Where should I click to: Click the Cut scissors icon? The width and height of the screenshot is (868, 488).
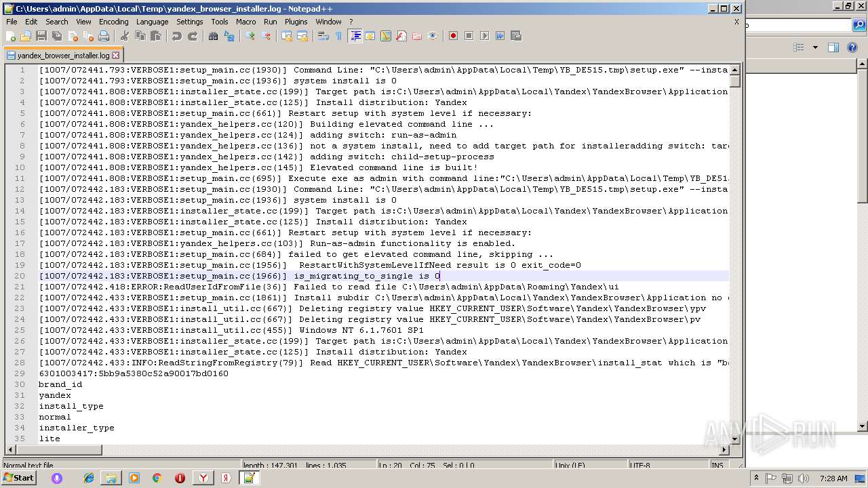pyautogui.click(x=124, y=36)
